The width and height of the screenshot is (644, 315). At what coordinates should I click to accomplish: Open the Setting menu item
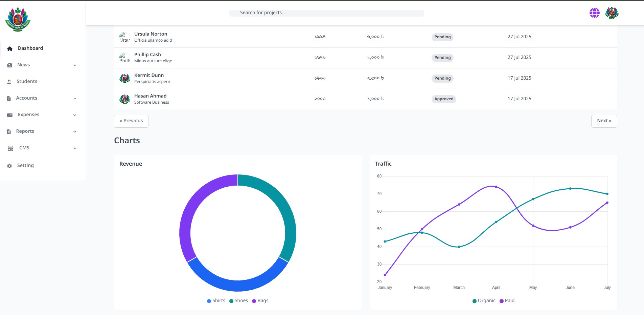coord(25,166)
